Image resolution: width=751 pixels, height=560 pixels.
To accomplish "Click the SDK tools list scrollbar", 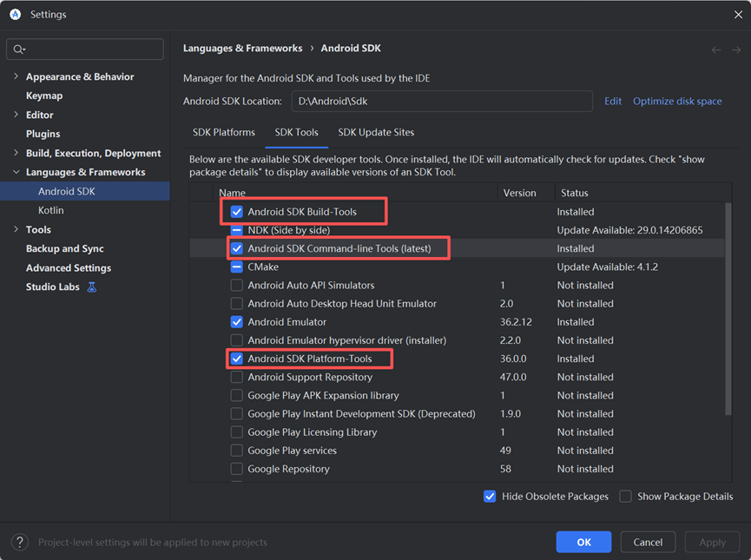I will click(728, 309).
